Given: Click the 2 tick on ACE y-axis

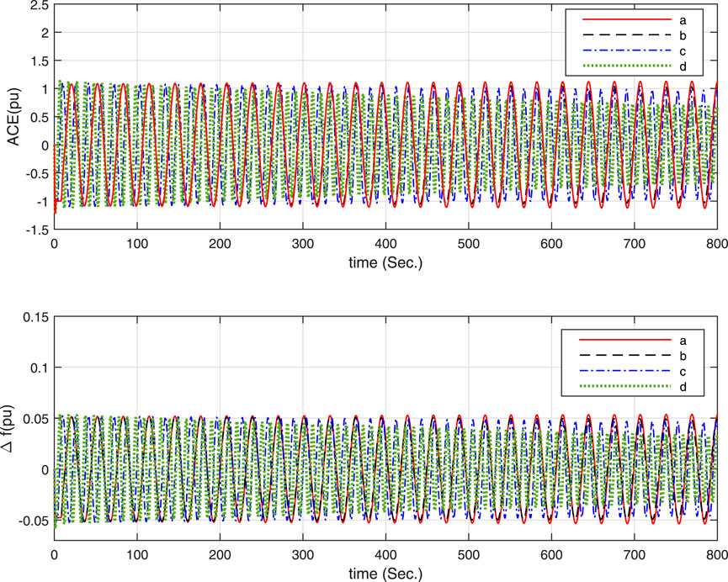Looking at the screenshot, I should click(x=45, y=33).
